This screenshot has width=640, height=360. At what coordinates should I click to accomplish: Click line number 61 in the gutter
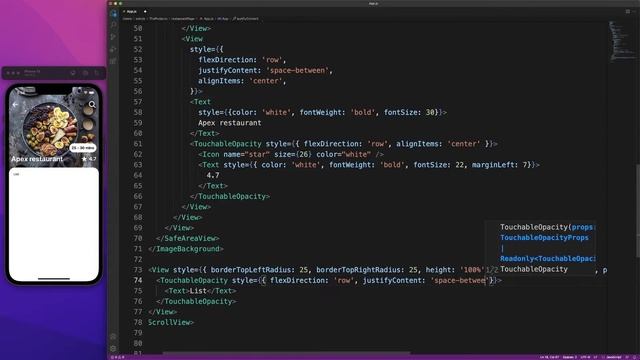pos(138,144)
